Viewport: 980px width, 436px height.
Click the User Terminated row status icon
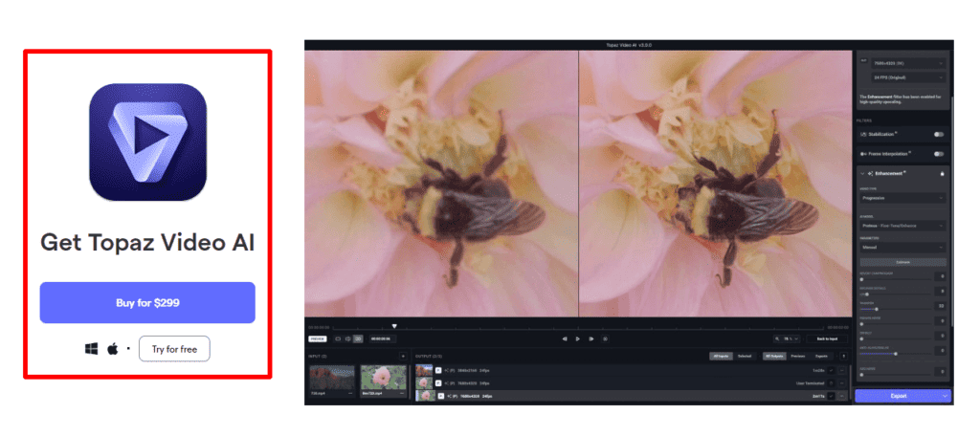point(832,383)
